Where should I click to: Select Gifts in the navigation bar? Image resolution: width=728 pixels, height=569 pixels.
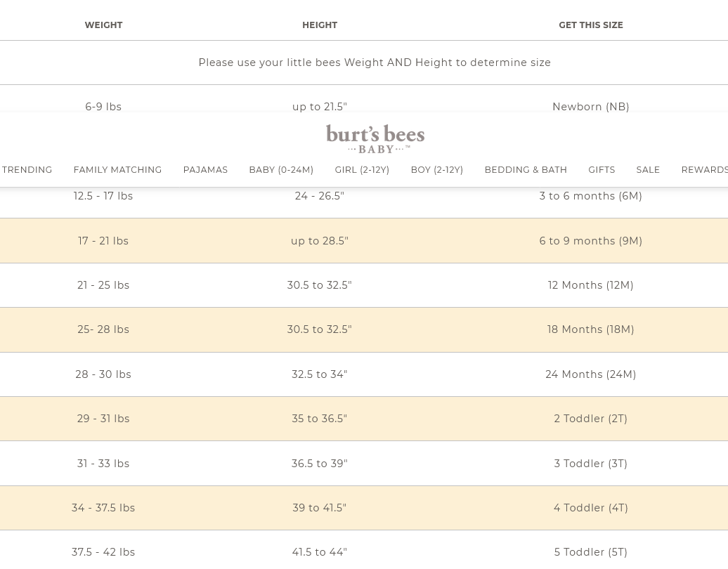click(x=602, y=170)
